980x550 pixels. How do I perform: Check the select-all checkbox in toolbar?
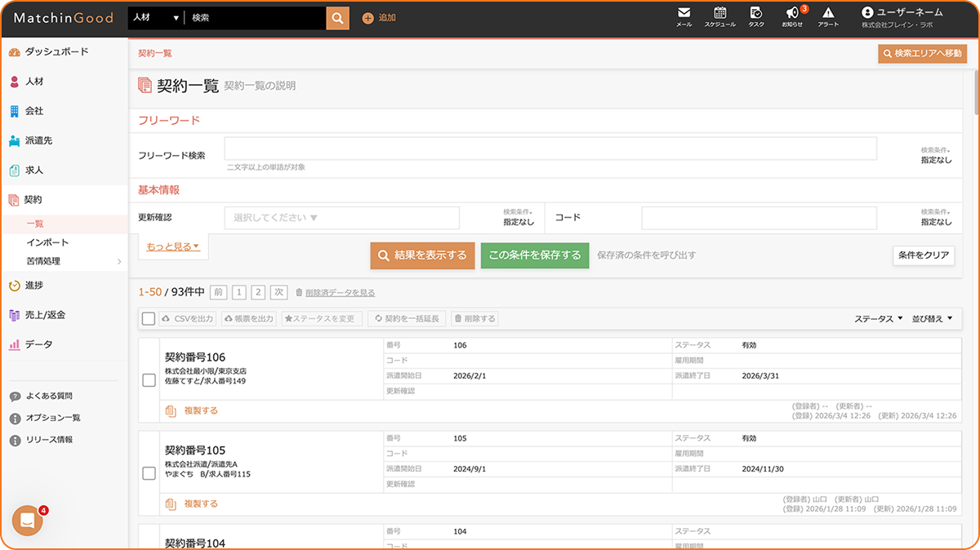point(149,319)
